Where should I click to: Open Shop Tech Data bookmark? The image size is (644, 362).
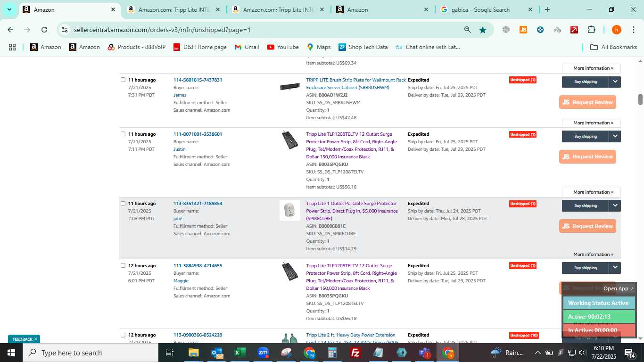click(x=363, y=47)
